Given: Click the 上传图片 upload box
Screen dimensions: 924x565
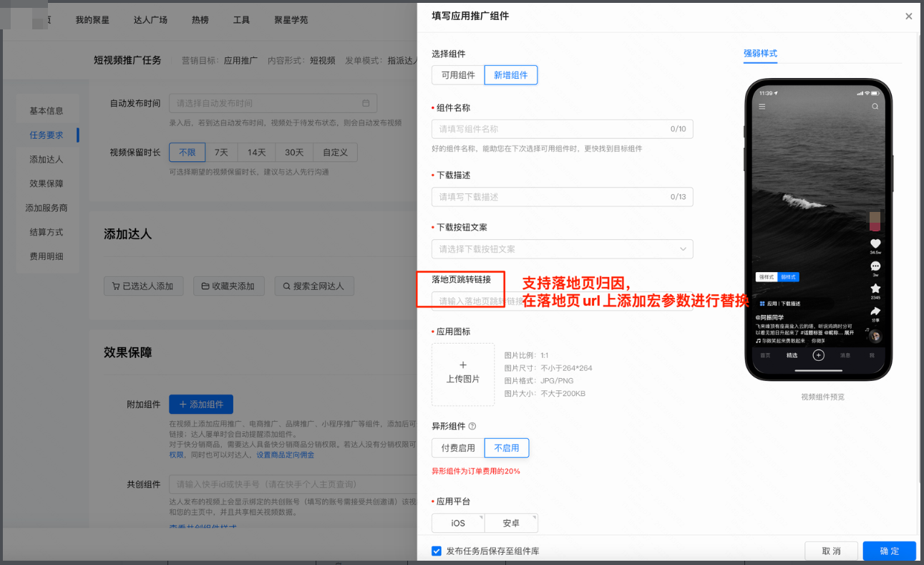Looking at the screenshot, I should [x=463, y=375].
